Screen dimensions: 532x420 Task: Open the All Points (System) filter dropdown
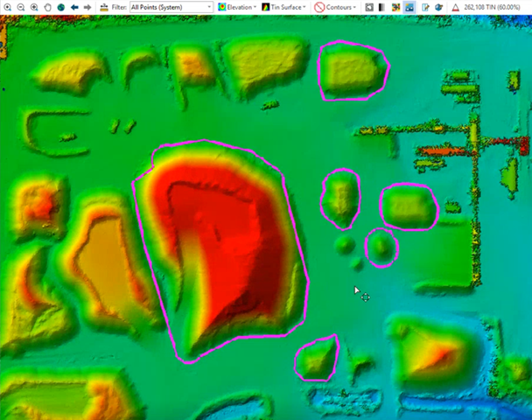171,7
